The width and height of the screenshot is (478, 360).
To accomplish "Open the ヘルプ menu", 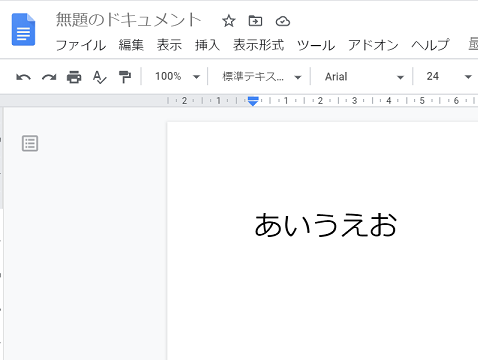I will [x=430, y=45].
